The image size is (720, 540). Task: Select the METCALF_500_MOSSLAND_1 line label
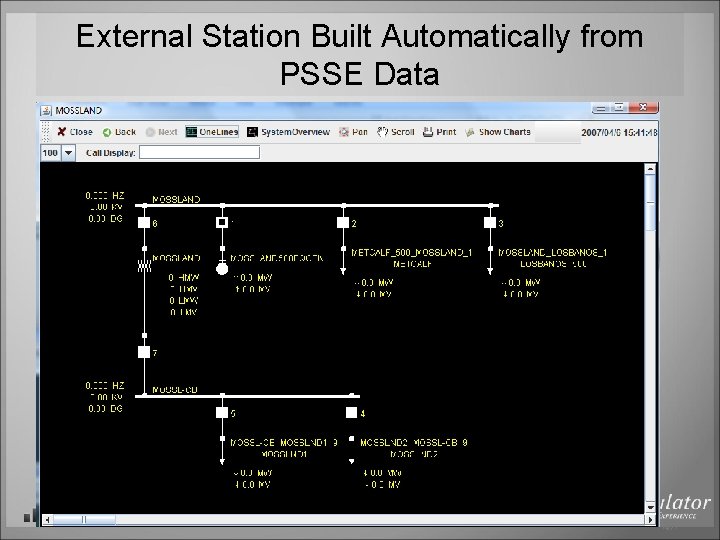coord(412,253)
